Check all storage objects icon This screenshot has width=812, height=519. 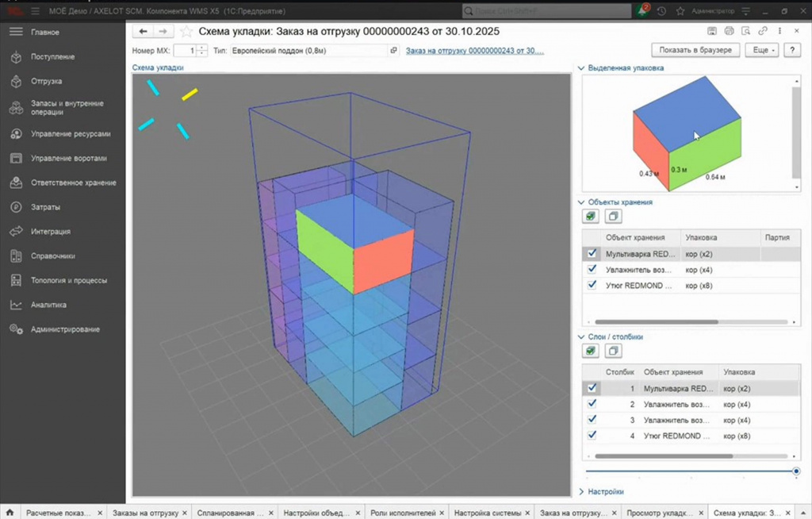[590, 216]
